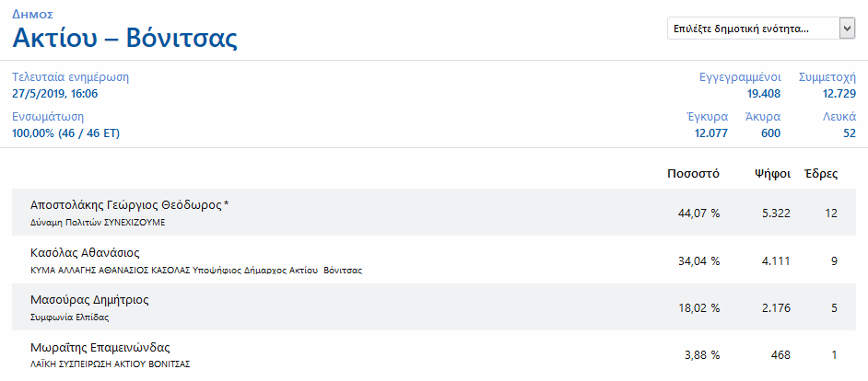
Task: Click the Συμφωνία Ελπίδας party name
Action: tap(69, 317)
